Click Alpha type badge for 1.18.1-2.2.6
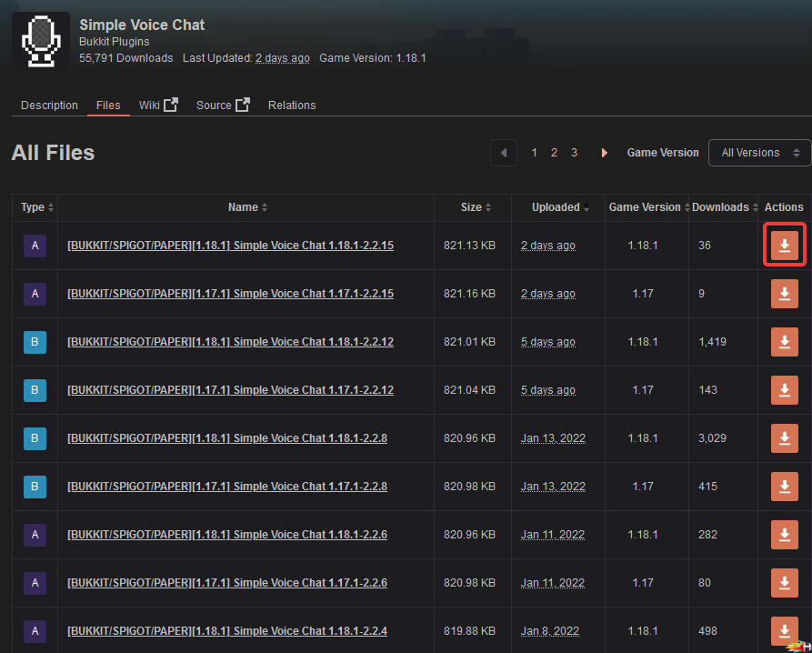Viewport: 812px width, 653px height. [x=35, y=535]
